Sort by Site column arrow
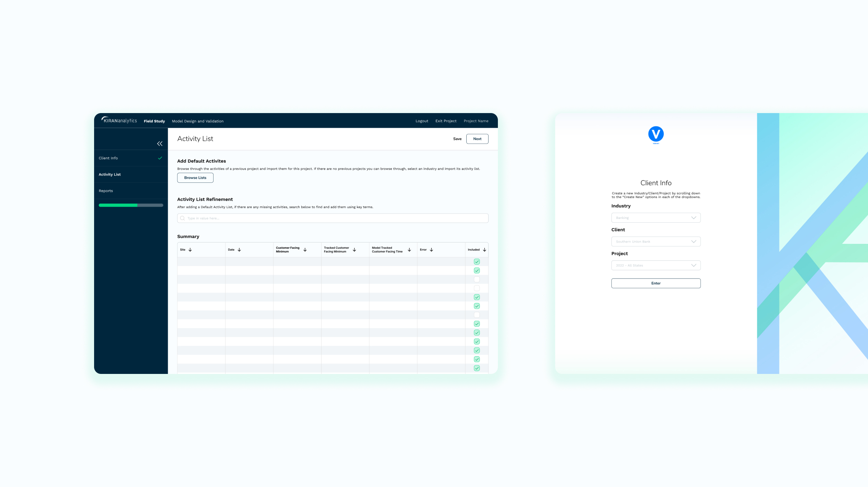868x487 pixels. 190,250
